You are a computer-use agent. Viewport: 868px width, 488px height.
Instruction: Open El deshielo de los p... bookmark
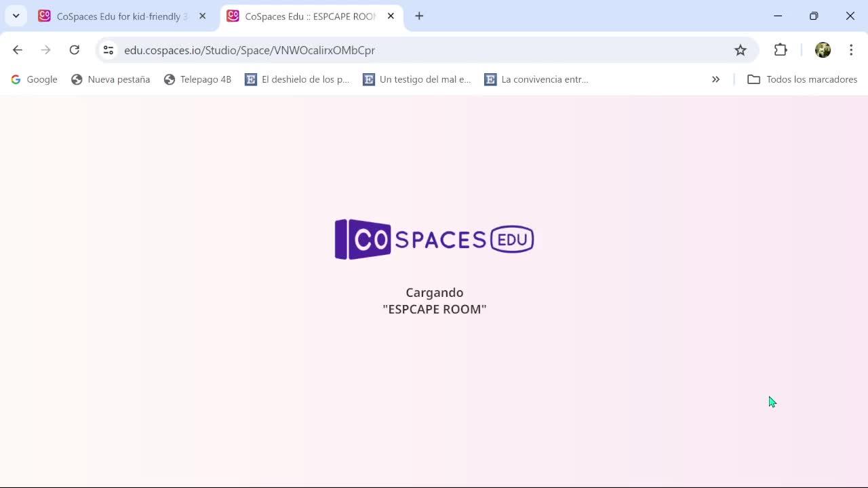coord(297,79)
